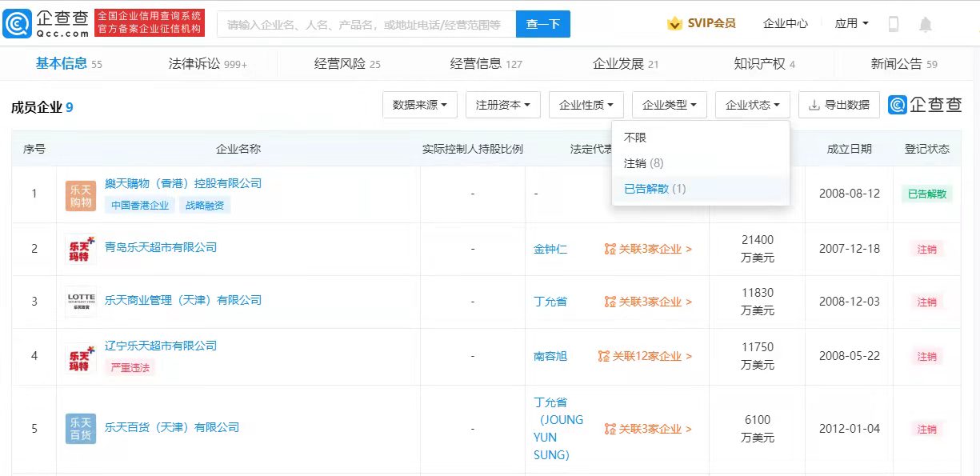Expand the 企业类型 filter dropdown
This screenshot has height=476, width=980.
coord(670,105)
